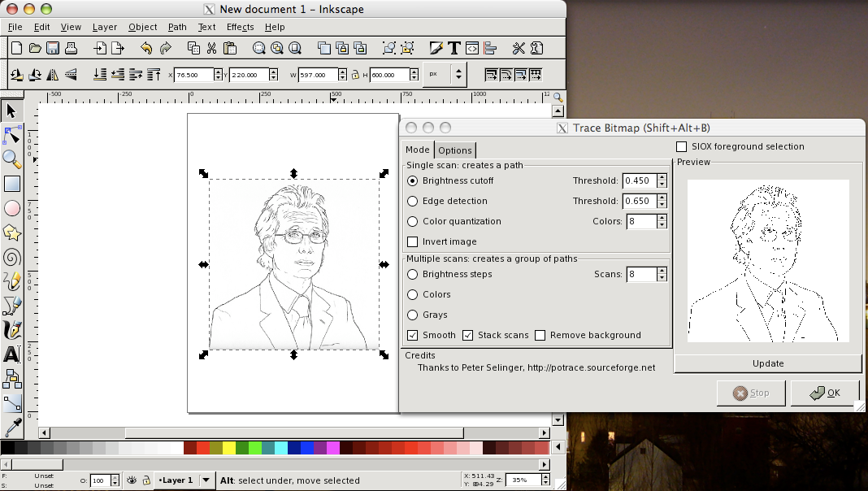The image size is (868, 491).
Task: Pick the Star tool in the toolbox
Action: click(x=11, y=232)
